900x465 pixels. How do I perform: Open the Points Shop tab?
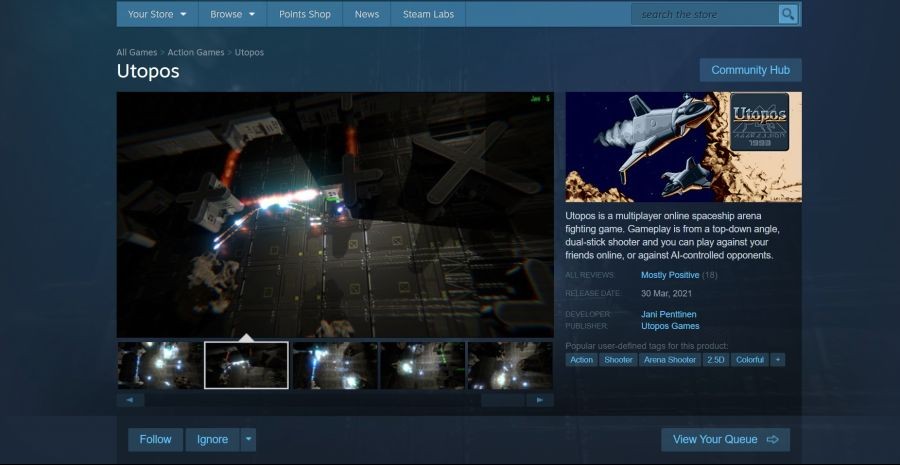click(x=305, y=14)
